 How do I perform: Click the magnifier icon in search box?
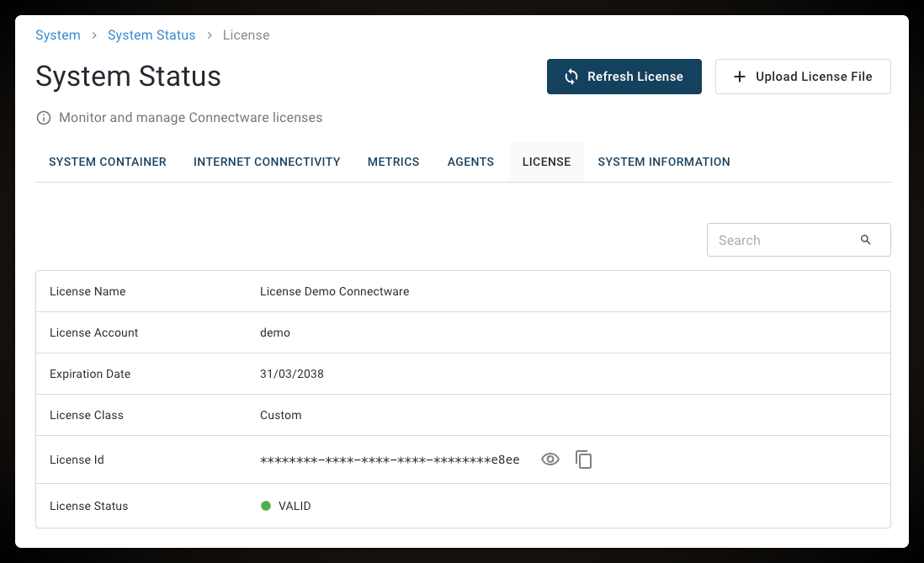tap(865, 240)
